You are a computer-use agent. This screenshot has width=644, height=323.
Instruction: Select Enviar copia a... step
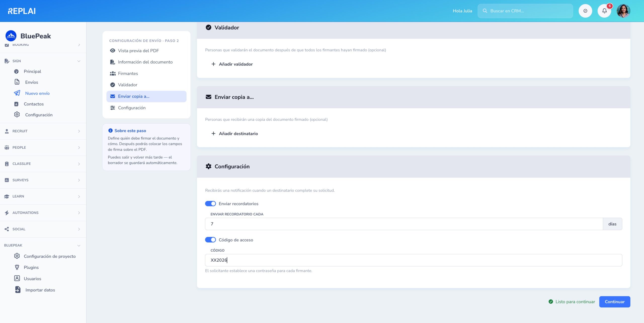coord(146,96)
